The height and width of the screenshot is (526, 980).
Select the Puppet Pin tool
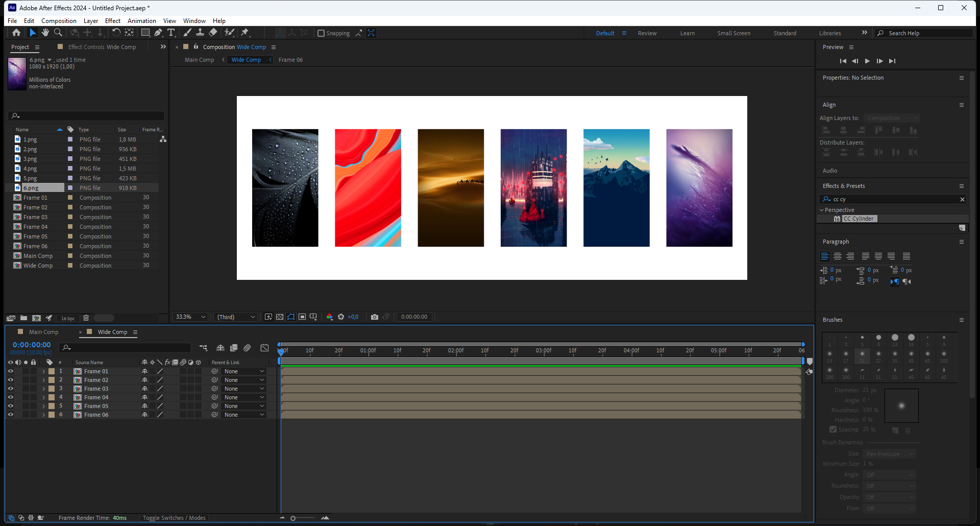245,33
